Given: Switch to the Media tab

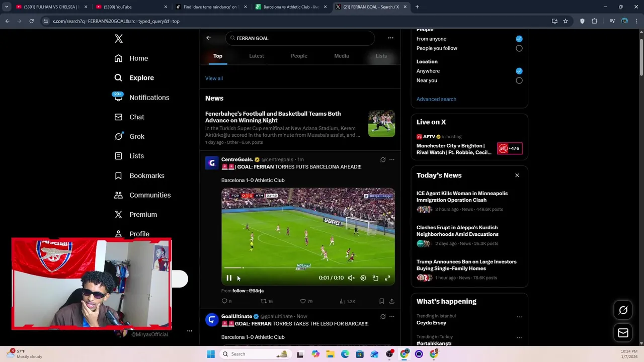Looking at the screenshot, I should [342, 56].
